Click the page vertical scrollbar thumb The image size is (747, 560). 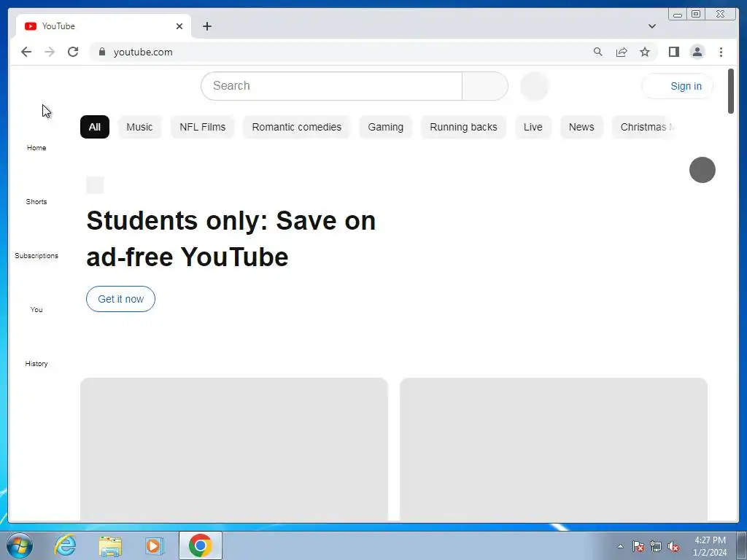coord(731,91)
